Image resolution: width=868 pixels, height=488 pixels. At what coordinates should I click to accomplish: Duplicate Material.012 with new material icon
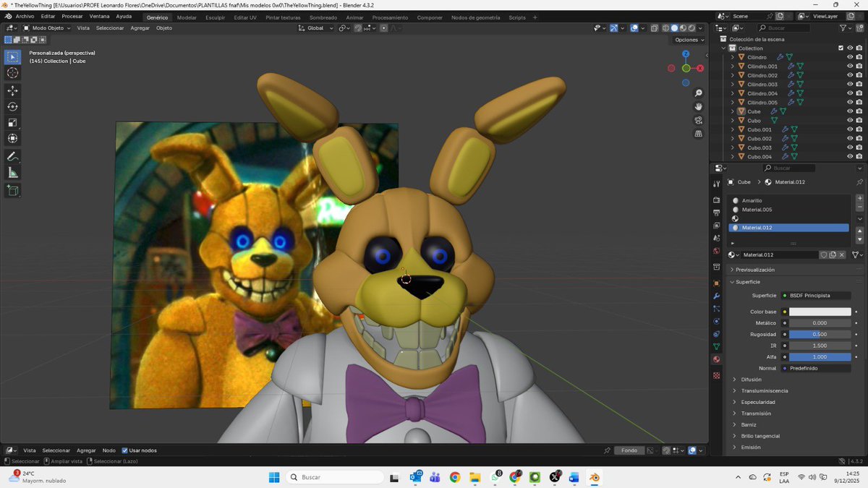(x=833, y=254)
